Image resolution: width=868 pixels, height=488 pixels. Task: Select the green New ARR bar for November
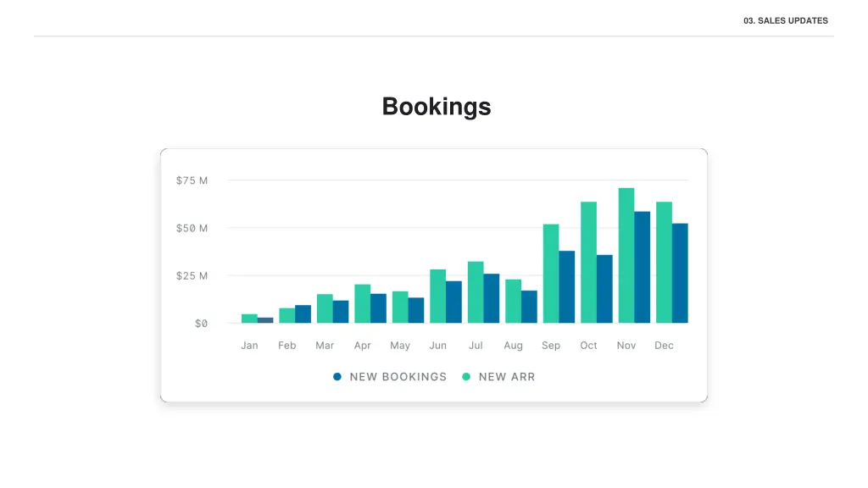coord(626,255)
